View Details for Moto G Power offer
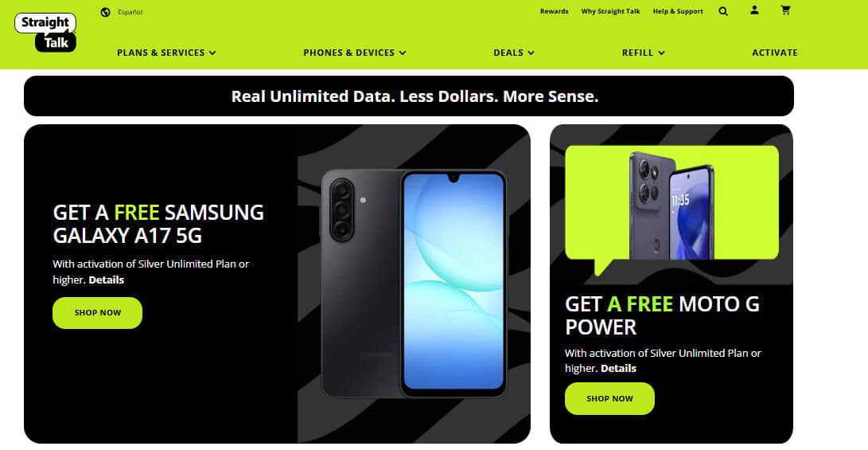868x450 pixels. [x=618, y=369]
